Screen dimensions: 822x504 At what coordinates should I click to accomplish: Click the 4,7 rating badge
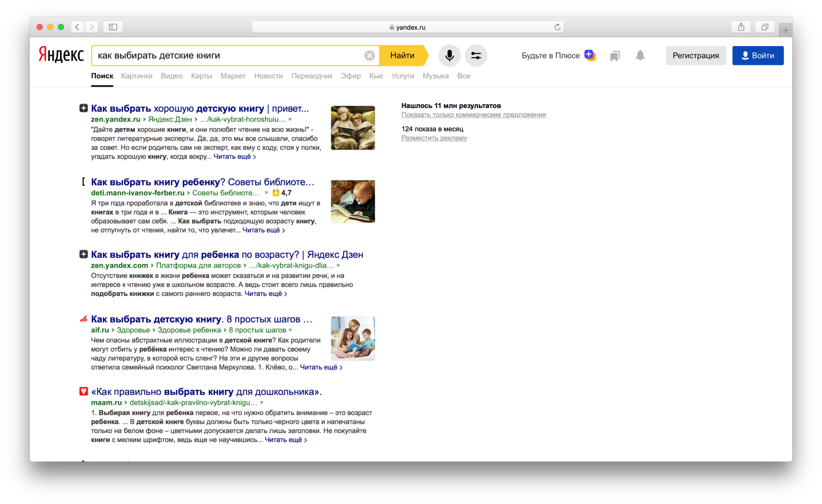(x=282, y=193)
